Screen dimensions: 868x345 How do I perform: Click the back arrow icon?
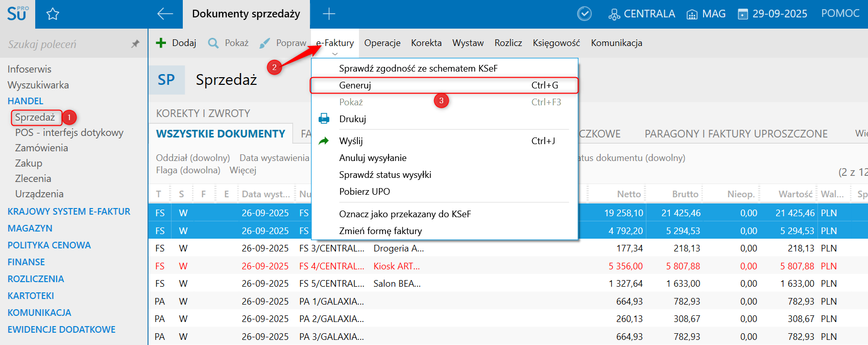[165, 14]
